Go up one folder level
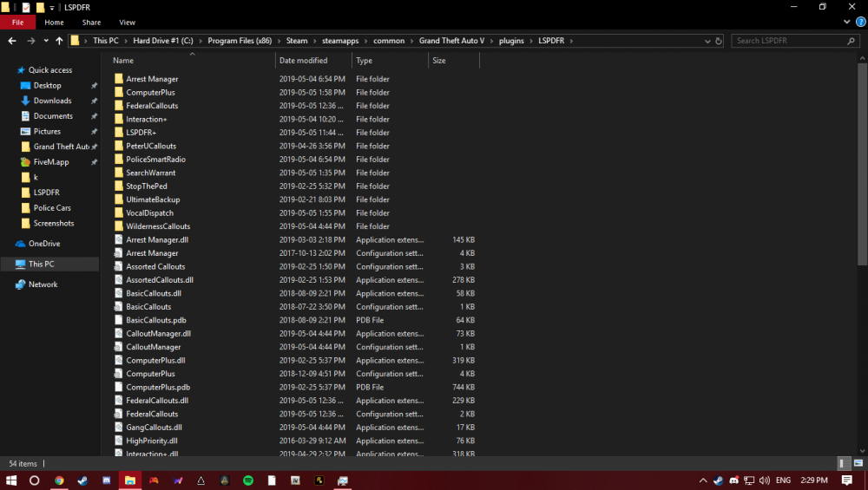Image resolution: width=868 pixels, height=490 pixels. [x=59, y=41]
